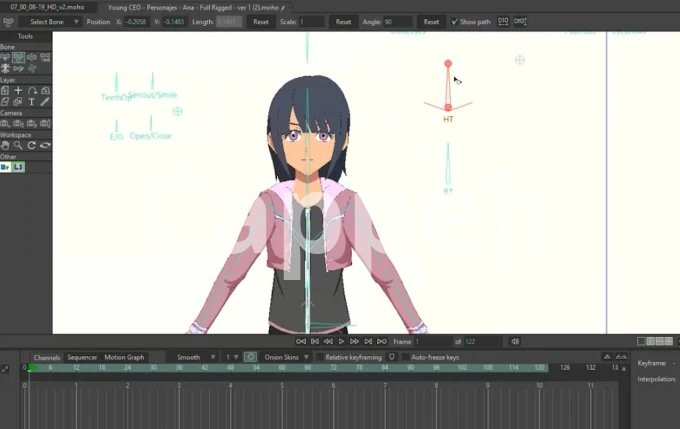Toggle the Show path checkbox
This screenshot has height=429, width=680.
point(454,21)
